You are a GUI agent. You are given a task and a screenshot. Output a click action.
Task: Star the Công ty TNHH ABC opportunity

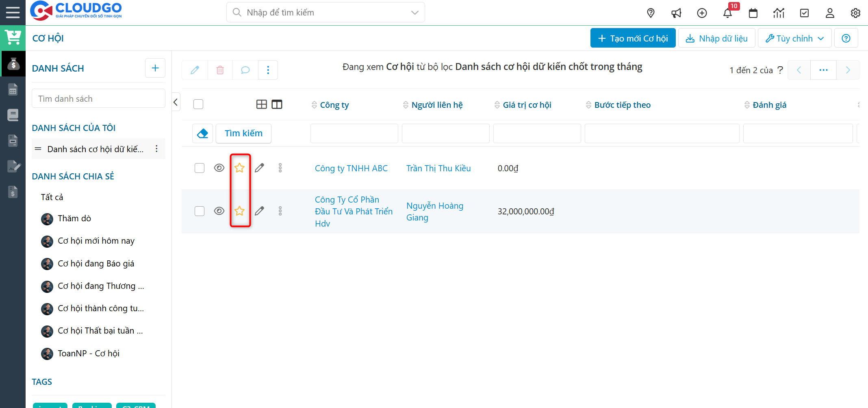coord(239,167)
